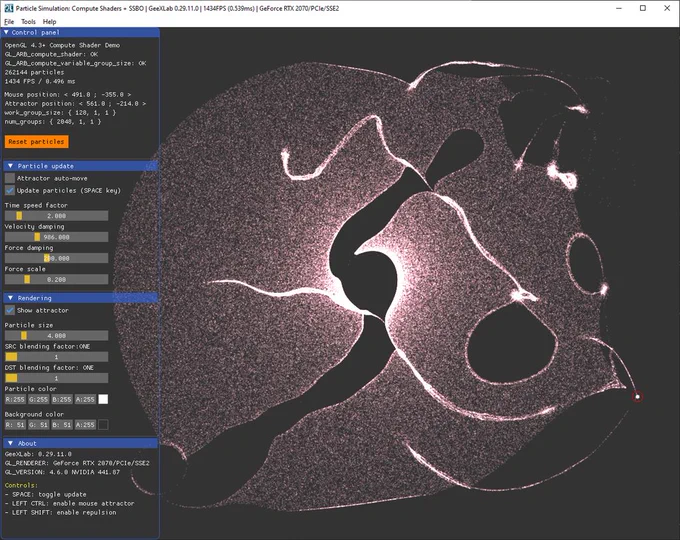Viewport: 680px width, 540px height.
Task: Open the white Particle color swatch
Action: coord(103,399)
